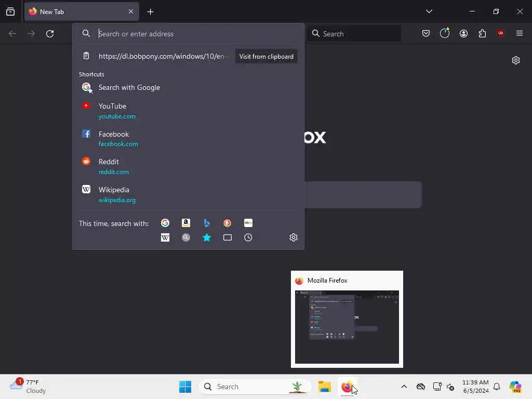Search history with the clock icon
Viewport: 532px width, 399px height.
[x=248, y=237]
